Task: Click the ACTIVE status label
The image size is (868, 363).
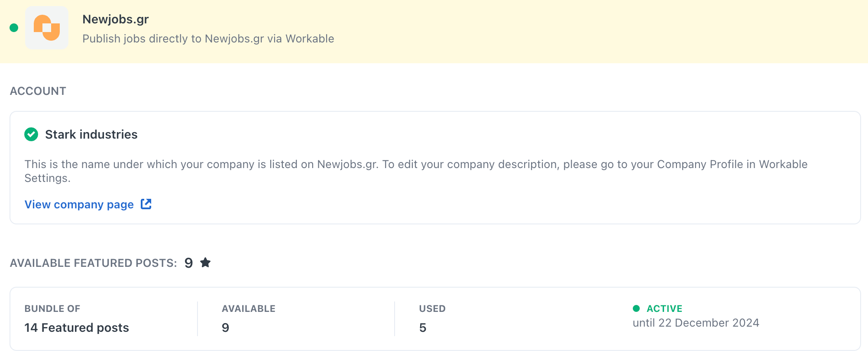Action: point(664,308)
